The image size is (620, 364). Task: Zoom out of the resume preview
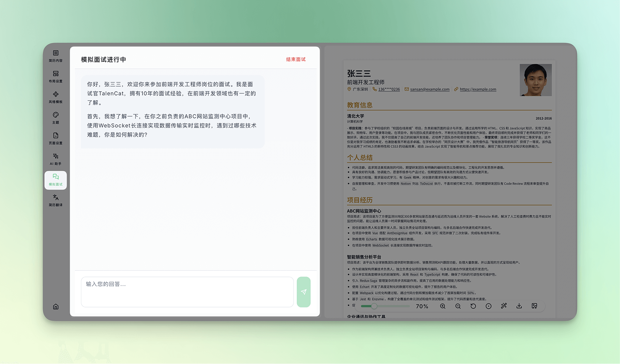pos(458,306)
